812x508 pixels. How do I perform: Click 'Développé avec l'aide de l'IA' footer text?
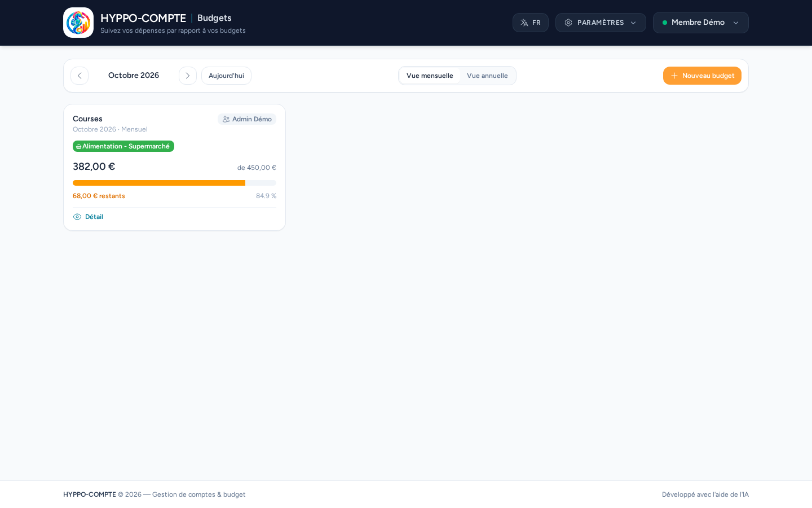tap(705, 494)
